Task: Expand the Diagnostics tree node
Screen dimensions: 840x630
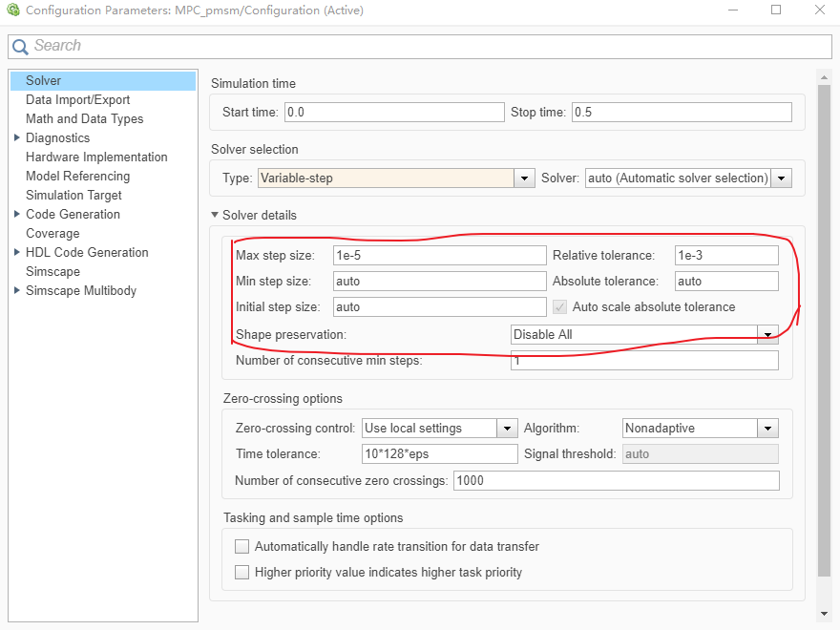Action: 17,137
